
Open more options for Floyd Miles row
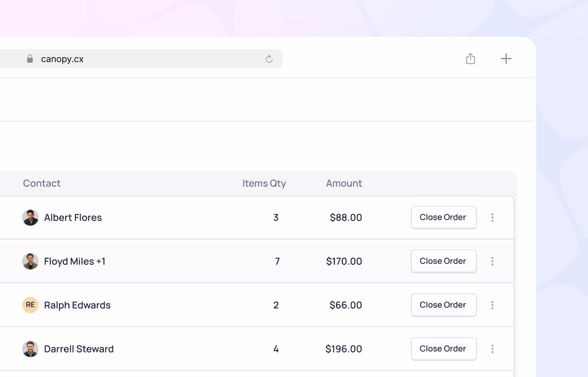tap(493, 261)
